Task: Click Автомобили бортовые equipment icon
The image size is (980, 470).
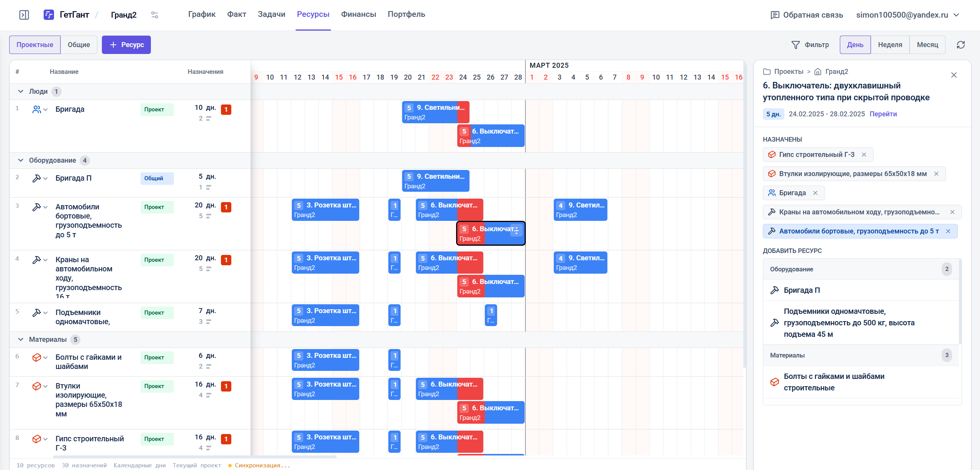Action: pos(37,207)
